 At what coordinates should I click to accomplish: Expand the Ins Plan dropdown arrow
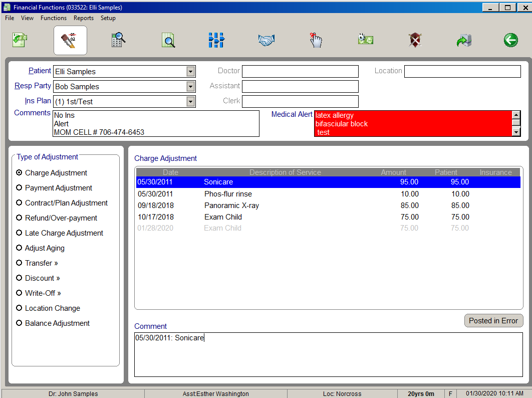tap(191, 102)
